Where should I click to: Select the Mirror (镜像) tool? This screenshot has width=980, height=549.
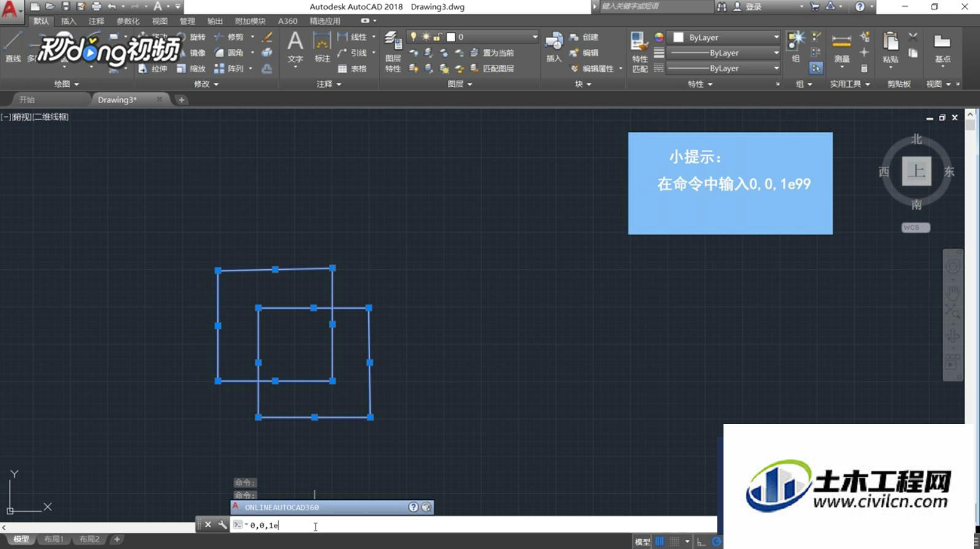[x=191, y=53]
